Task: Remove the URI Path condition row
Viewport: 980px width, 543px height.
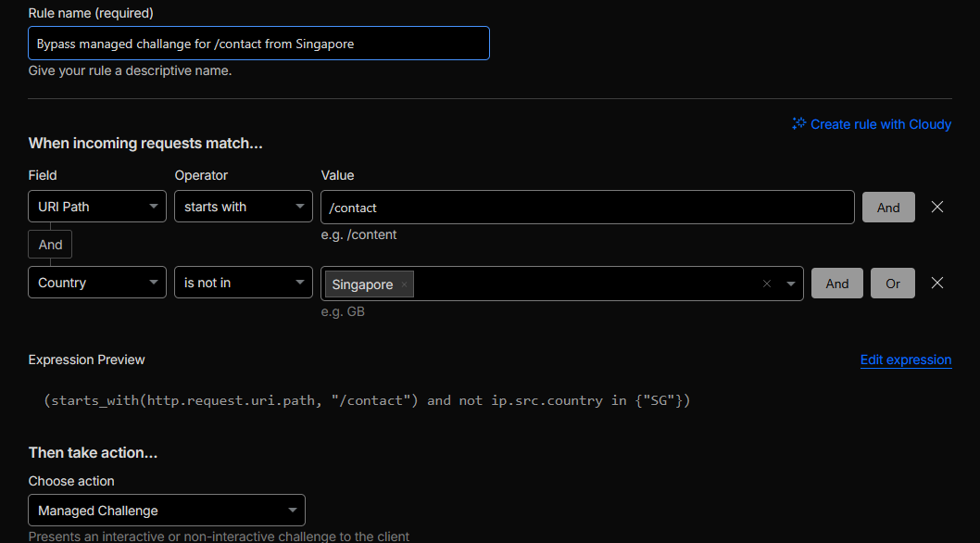Action: [x=936, y=207]
